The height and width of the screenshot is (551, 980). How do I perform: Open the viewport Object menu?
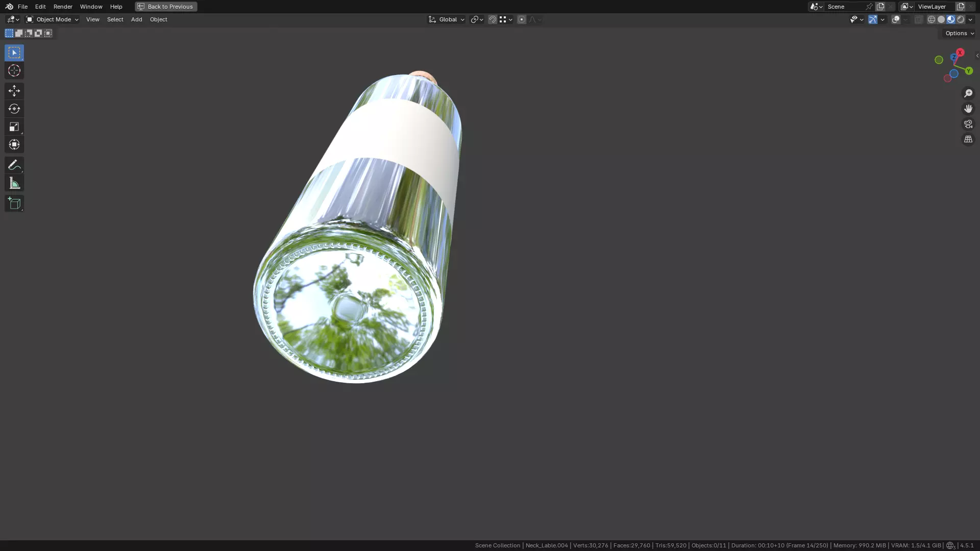coord(159,19)
